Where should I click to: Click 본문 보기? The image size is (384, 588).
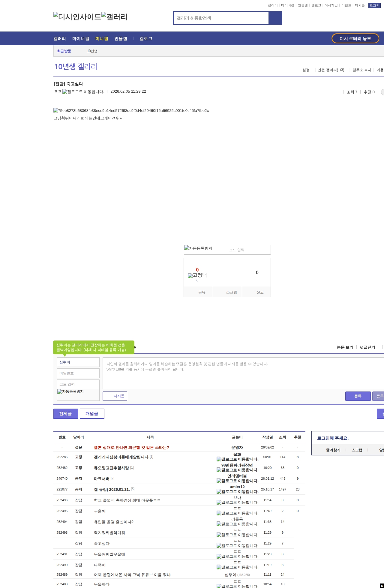point(345,347)
